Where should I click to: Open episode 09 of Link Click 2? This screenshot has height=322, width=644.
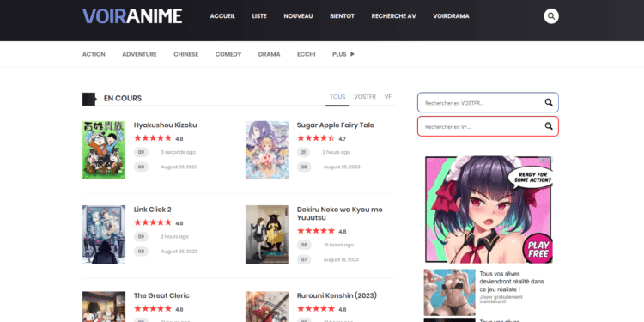point(141,237)
